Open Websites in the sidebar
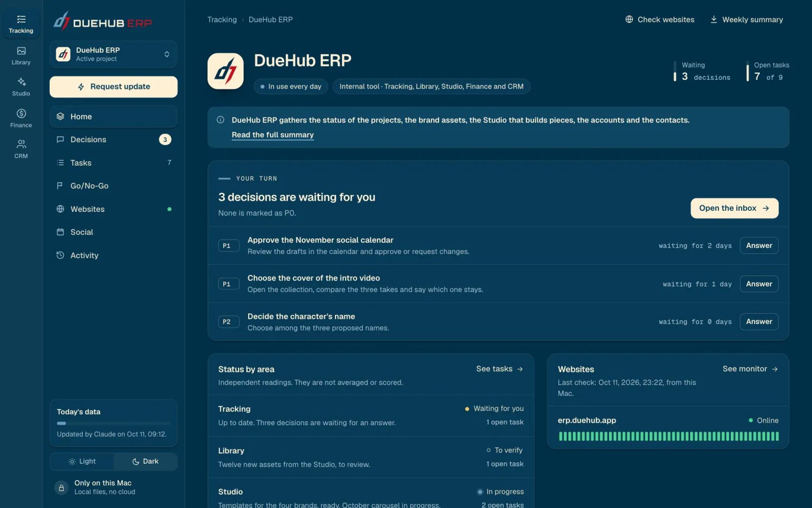The image size is (812, 508). pos(114,209)
